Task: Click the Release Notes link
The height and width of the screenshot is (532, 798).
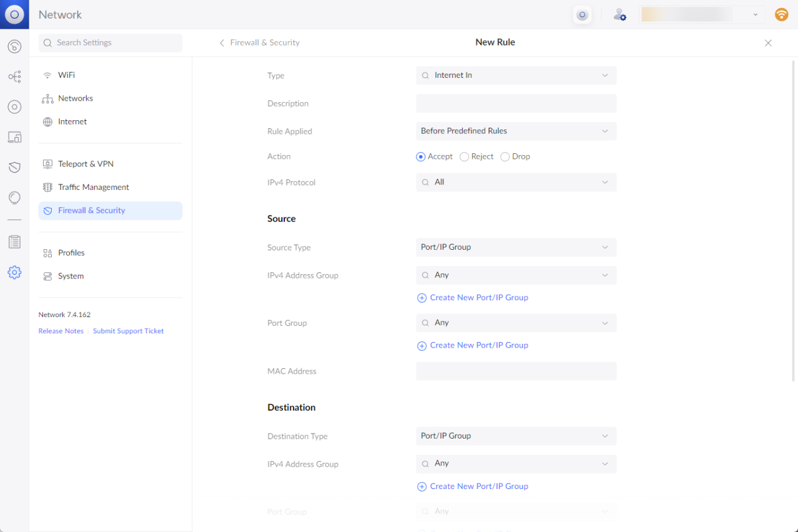Action: 61,331
